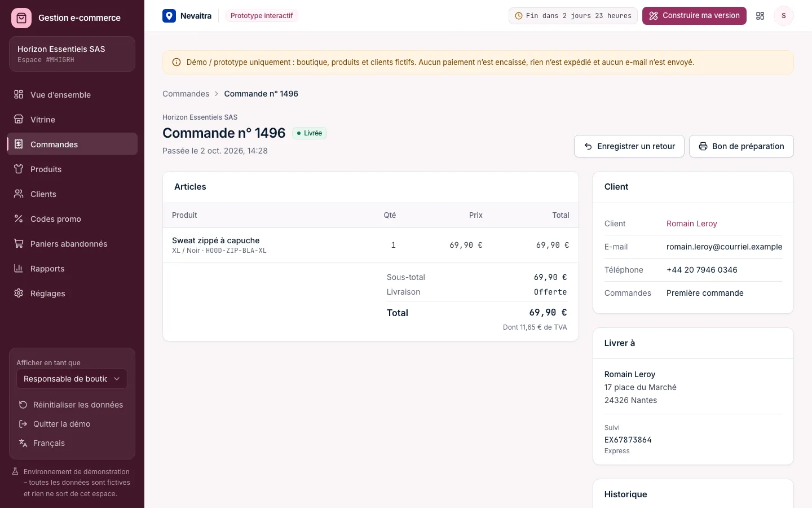Click the Première commande value
This screenshot has width=812, height=508.
705,293
